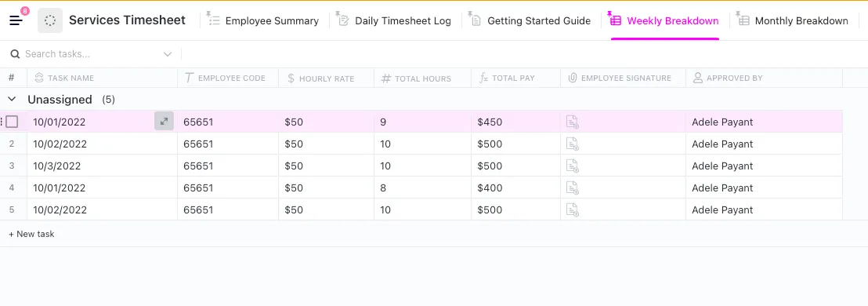
Task: Click the Approved By column header
Action: tap(728, 78)
